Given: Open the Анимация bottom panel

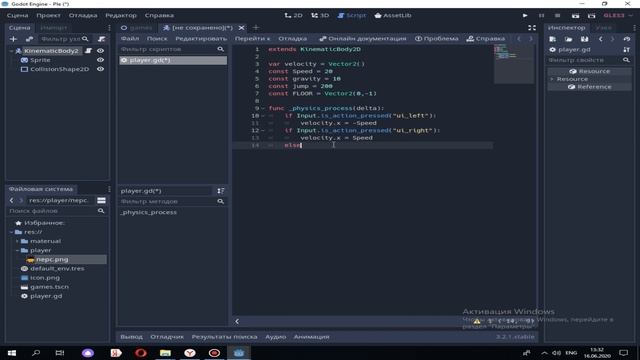Looking at the screenshot, I should [311, 337].
